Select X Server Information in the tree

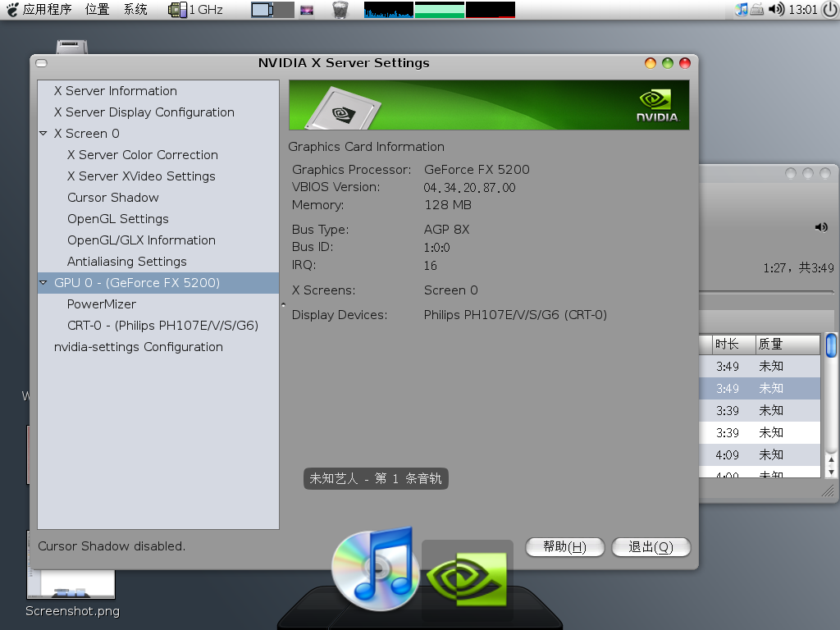pos(115,91)
